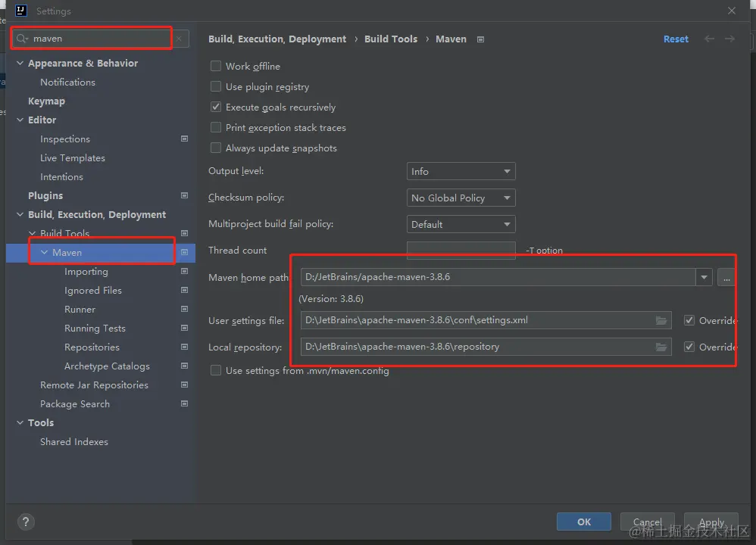
Task: Click the project-level icon beside Ignored Files
Action: (184, 290)
